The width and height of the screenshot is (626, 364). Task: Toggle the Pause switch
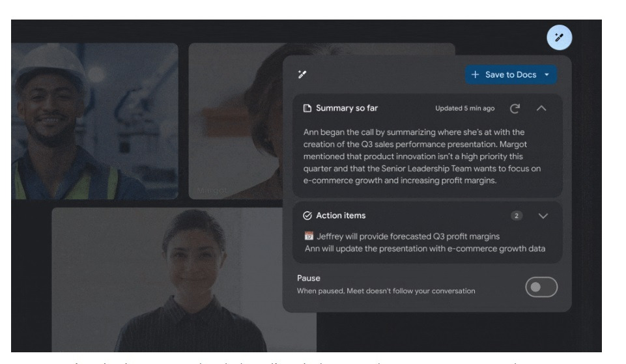[541, 287]
